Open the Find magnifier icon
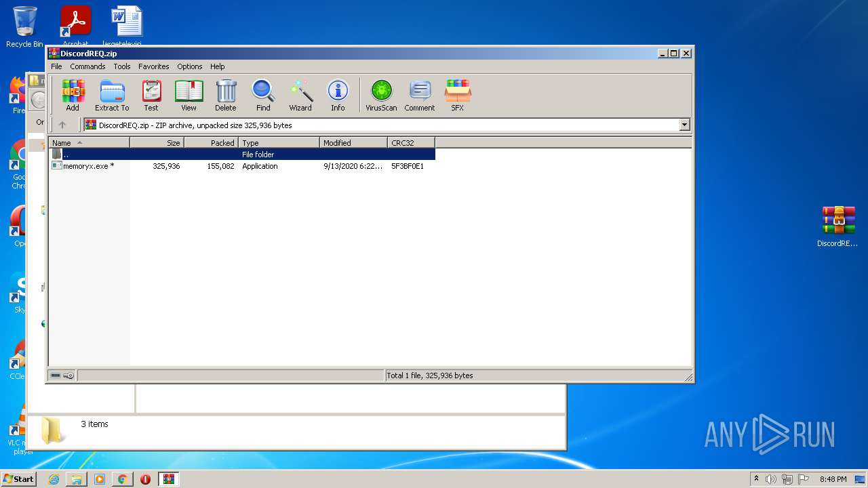The width and height of the screenshot is (868, 488). 263,95
